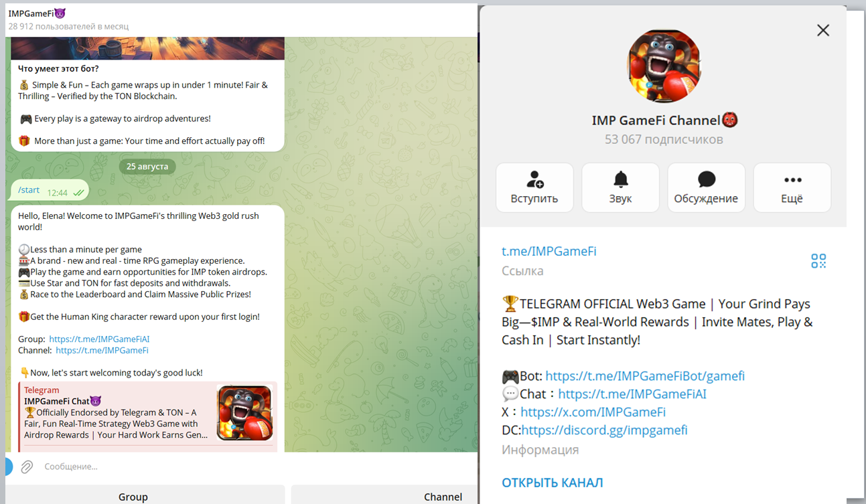Open t.me/IMPGameFi channel link
Viewport: 866px width, 504px height.
pos(549,252)
